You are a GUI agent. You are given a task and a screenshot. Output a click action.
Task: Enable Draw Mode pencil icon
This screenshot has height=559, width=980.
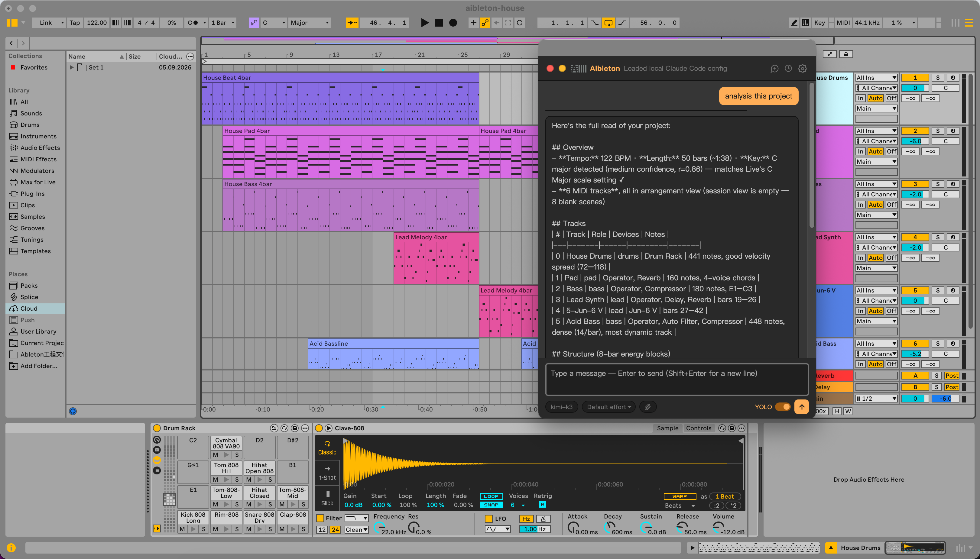794,23
